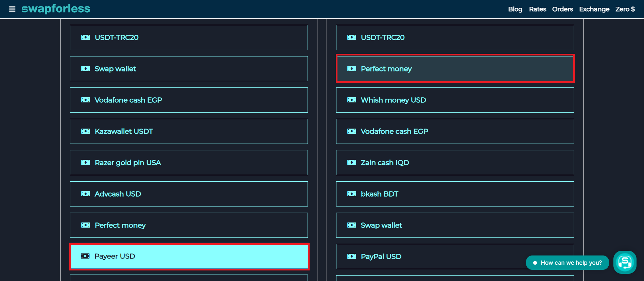Click the banknote icon beside PayPal USD
644x281 pixels.
352,257
